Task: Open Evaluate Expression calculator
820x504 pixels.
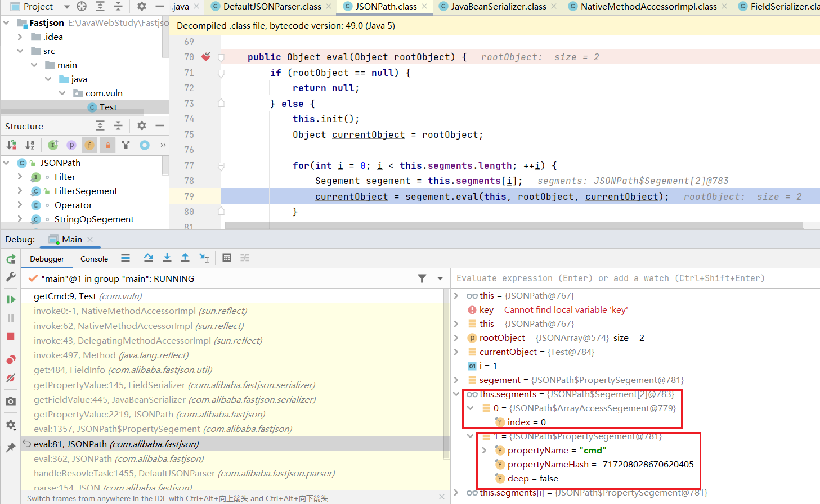Action: coord(227,258)
